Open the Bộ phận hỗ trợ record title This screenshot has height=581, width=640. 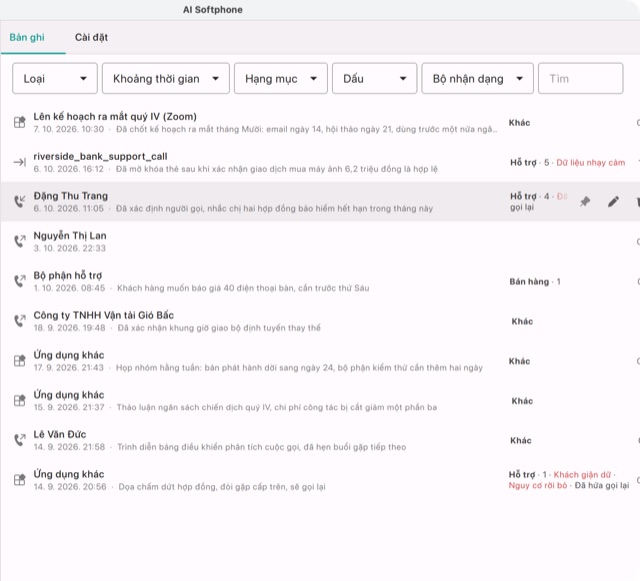point(68,275)
